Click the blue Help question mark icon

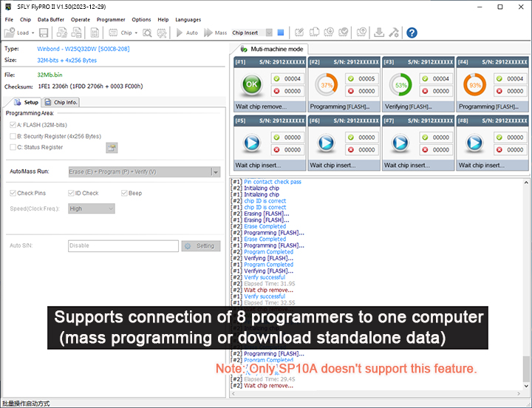412,33
